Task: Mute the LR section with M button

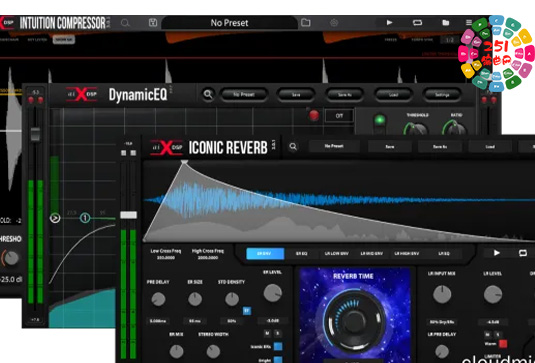Action: (488, 334)
